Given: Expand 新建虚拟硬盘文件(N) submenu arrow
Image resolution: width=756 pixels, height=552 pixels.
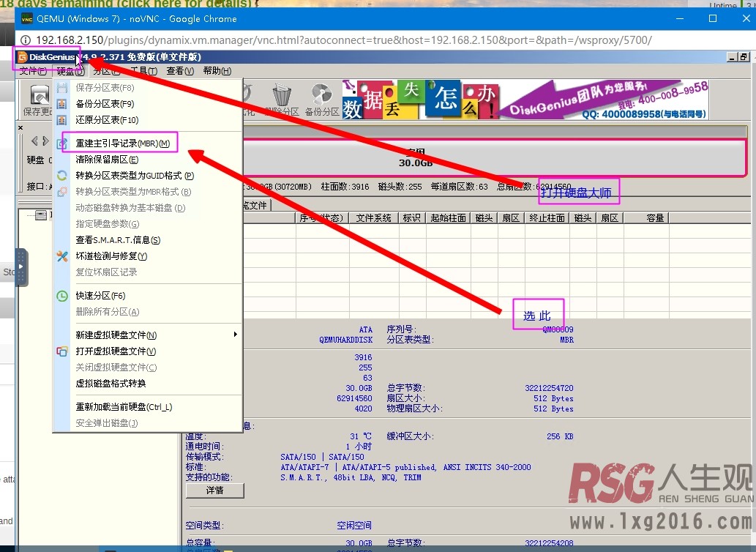Looking at the screenshot, I should click(235, 335).
